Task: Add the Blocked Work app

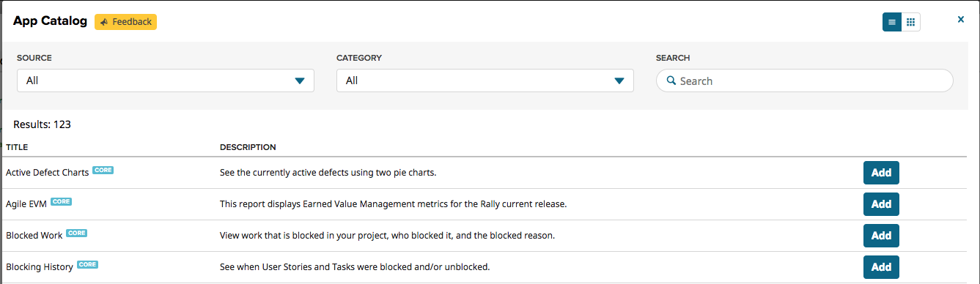Action: [x=881, y=236]
